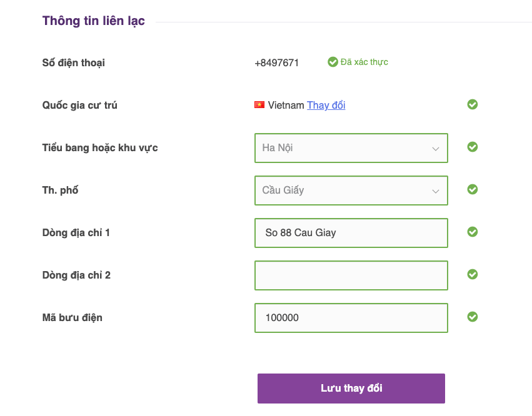Viewport: 532px width, 416px height.
Task: Click the validation checkmark for country of residence
Action: click(x=472, y=104)
